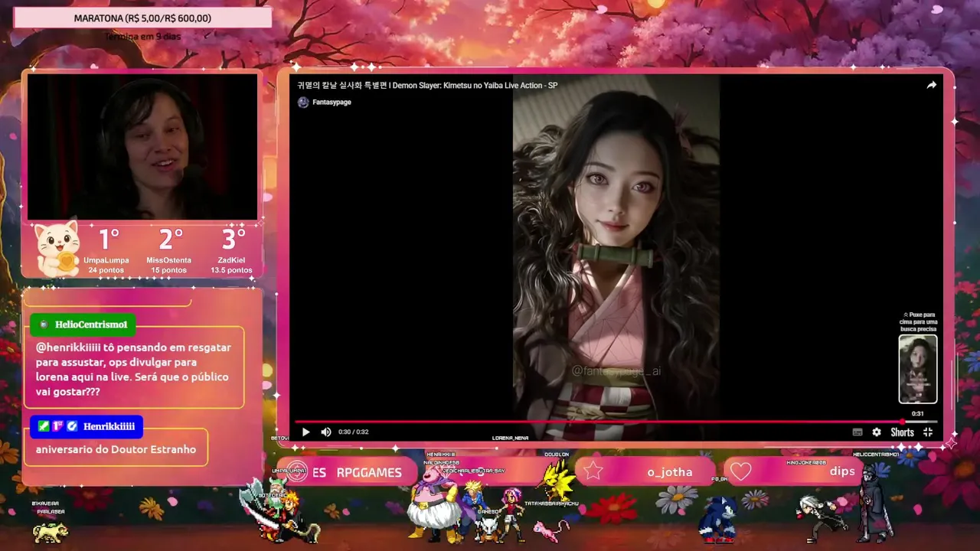
Task: Click the share arrow at the video's top right
Action: [931, 85]
